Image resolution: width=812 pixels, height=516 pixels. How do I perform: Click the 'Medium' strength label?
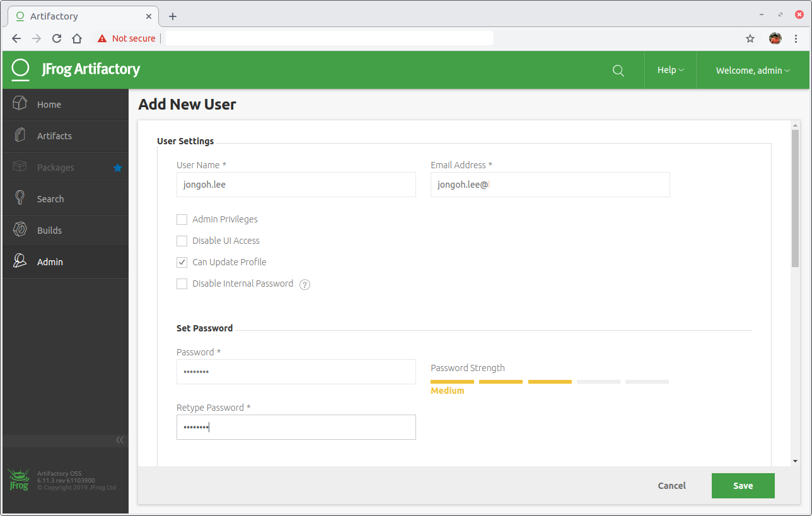(448, 391)
